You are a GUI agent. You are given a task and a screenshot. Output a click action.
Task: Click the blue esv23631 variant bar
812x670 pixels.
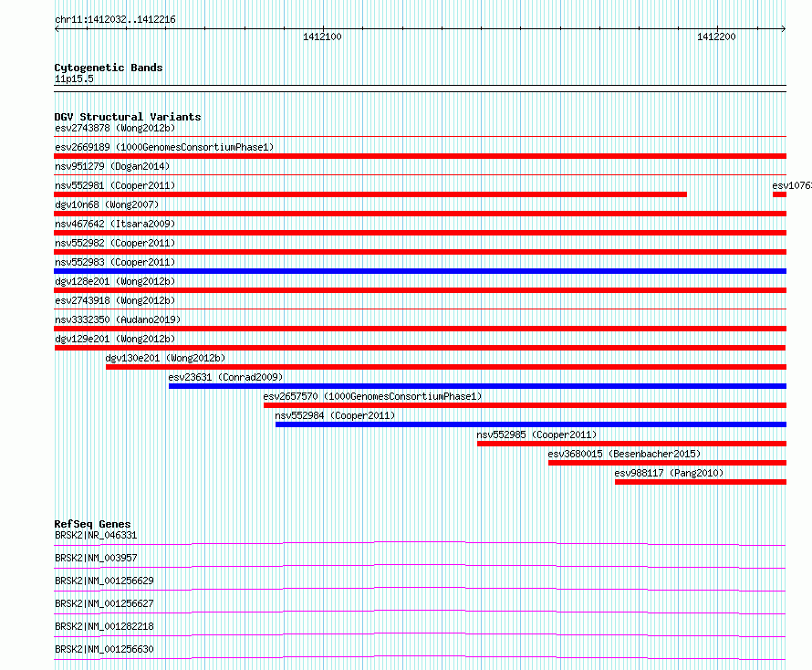coord(477,386)
